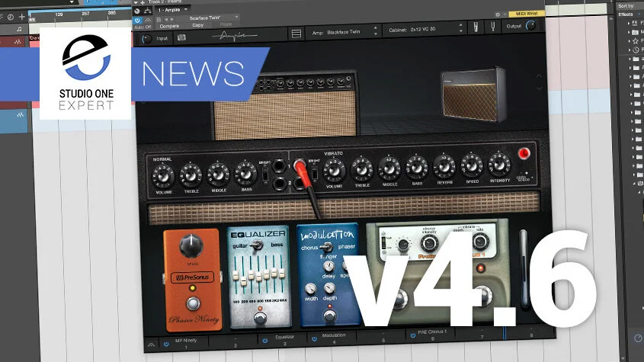The width and height of the screenshot is (644, 362).
Task: Load the previous preset with left arrow
Action: [166, 19]
